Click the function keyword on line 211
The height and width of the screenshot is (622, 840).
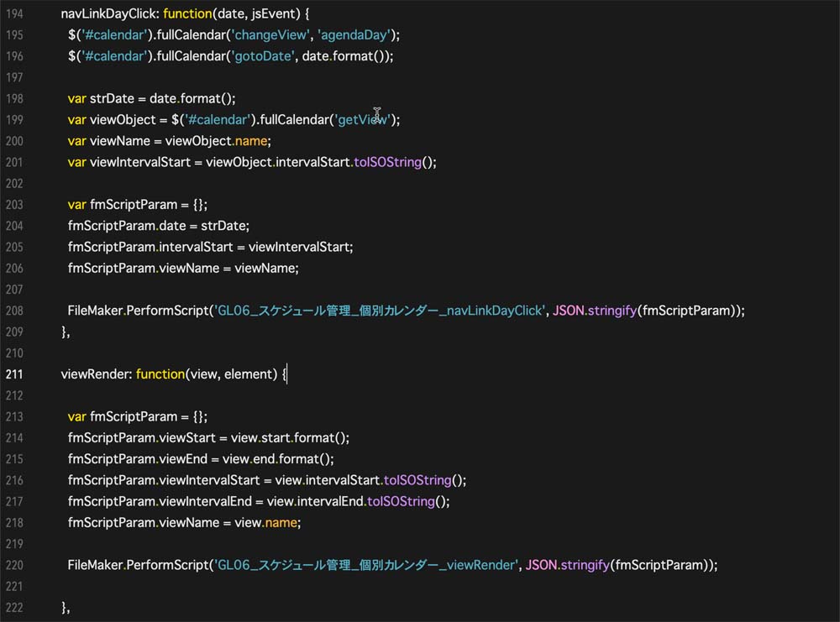tap(160, 374)
